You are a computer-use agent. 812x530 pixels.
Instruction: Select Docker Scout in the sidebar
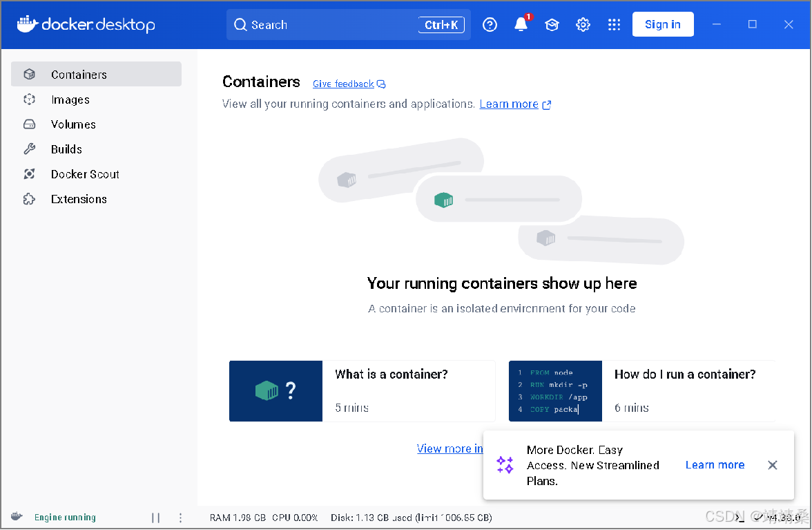point(97,174)
